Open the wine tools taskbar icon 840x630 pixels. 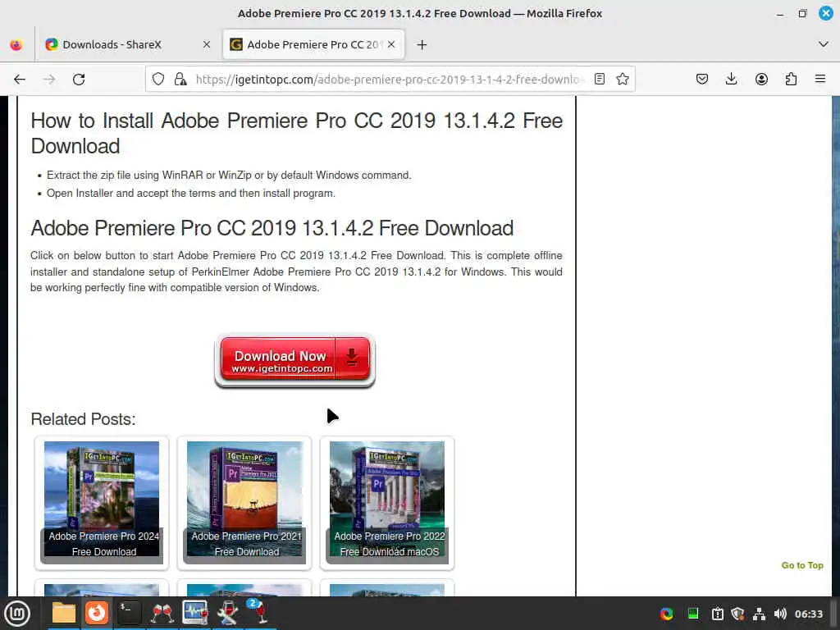(228, 613)
